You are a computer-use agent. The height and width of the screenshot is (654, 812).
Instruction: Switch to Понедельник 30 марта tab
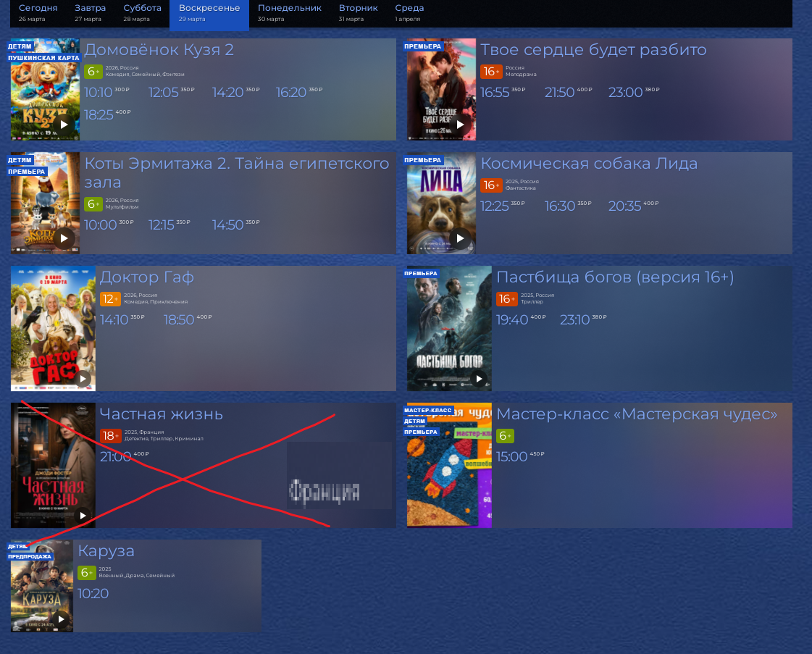290,13
